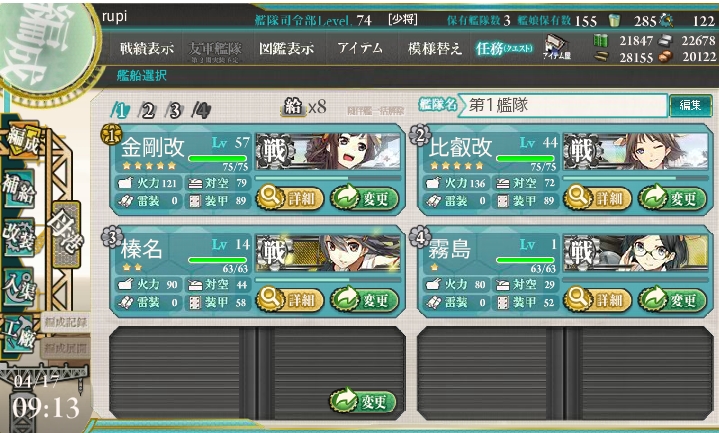This screenshot has width=719, height=433.
Task: Switch to fleet tab 4
Action: [x=201, y=111]
